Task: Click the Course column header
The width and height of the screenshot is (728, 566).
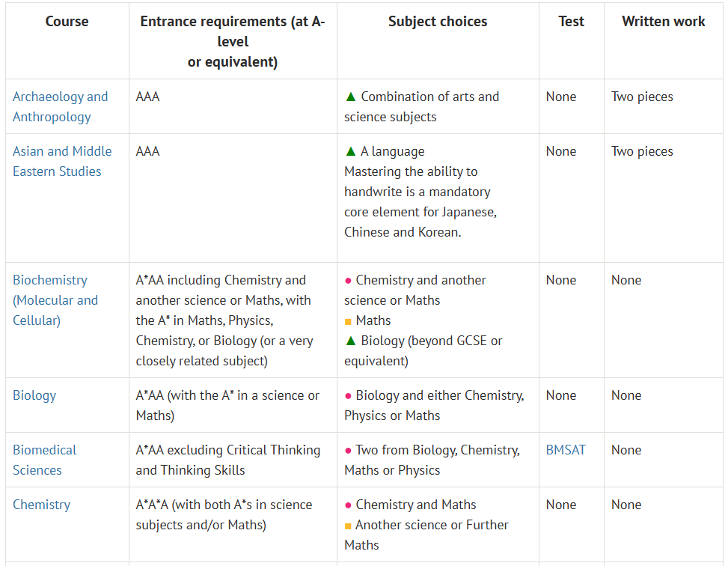Action: point(67,22)
